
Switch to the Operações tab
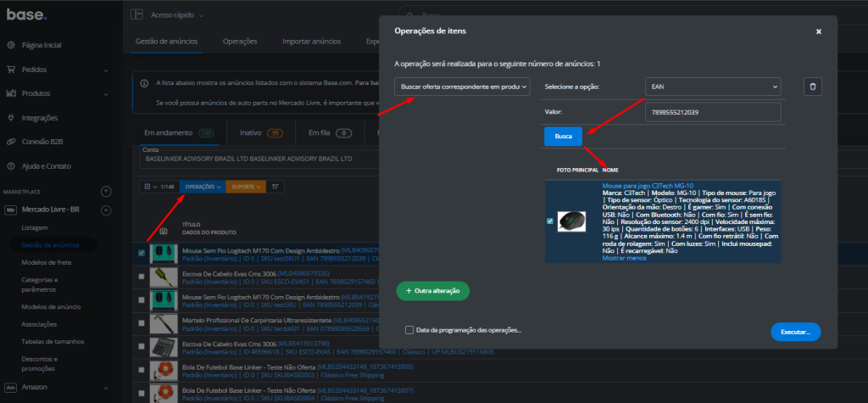(240, 42)
